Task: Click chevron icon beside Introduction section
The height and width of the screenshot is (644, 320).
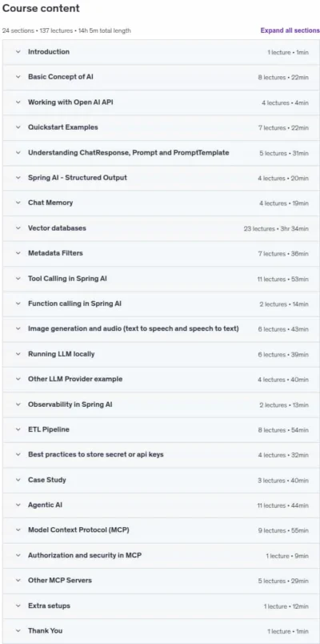Action: [x=18, y=52]
